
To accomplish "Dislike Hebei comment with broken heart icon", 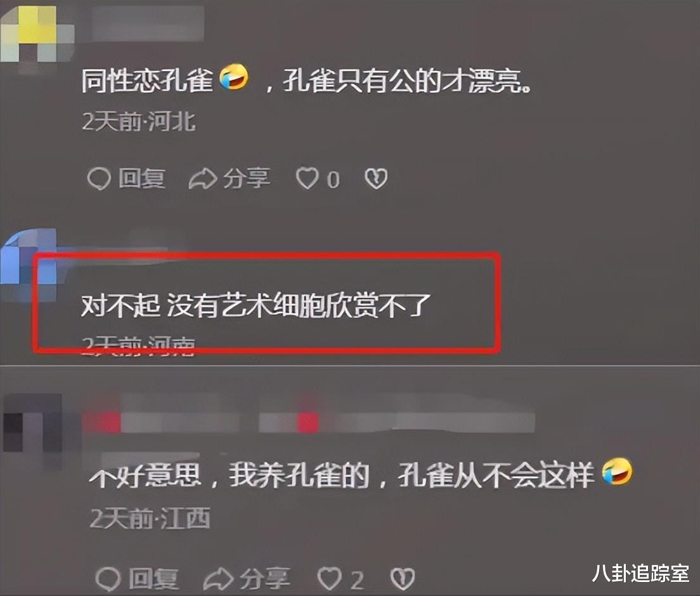I will (376, 179).
